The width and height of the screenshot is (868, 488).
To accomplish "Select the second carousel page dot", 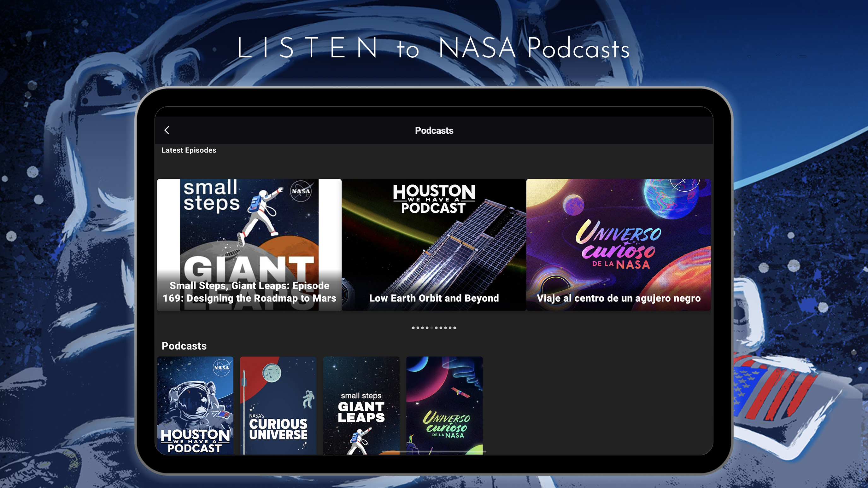I will pos(418,328).
